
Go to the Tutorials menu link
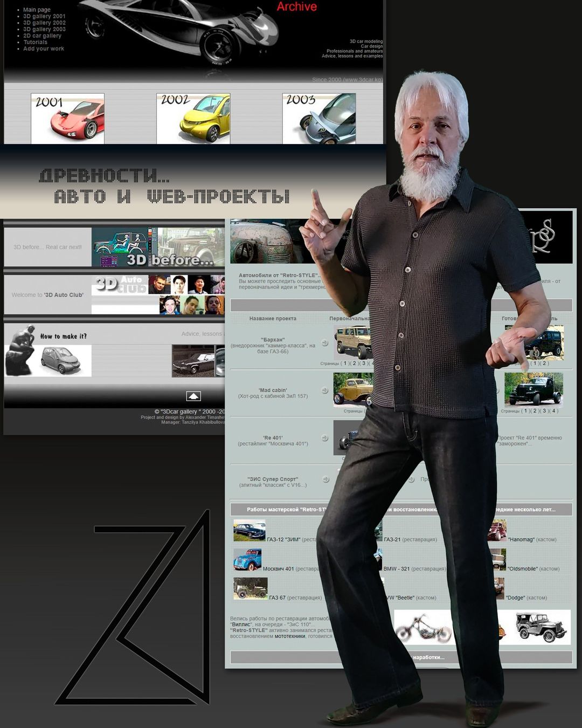[x=35, y=42]
